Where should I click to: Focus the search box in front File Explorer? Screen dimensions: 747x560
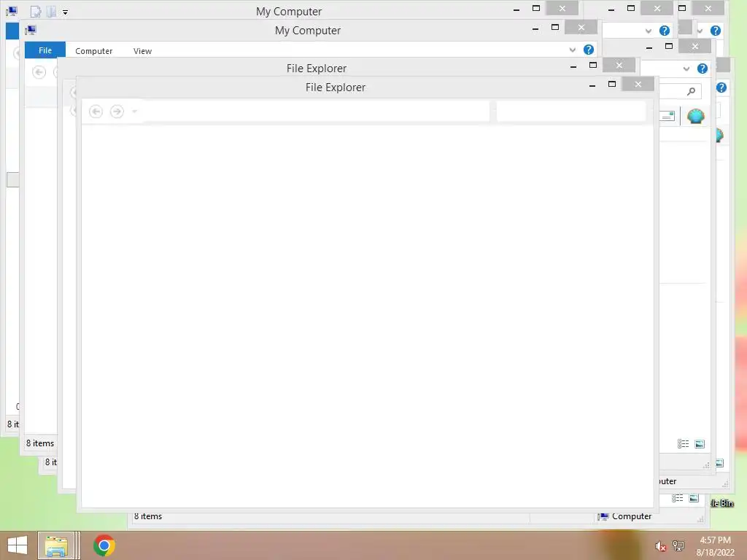point(571,112)
